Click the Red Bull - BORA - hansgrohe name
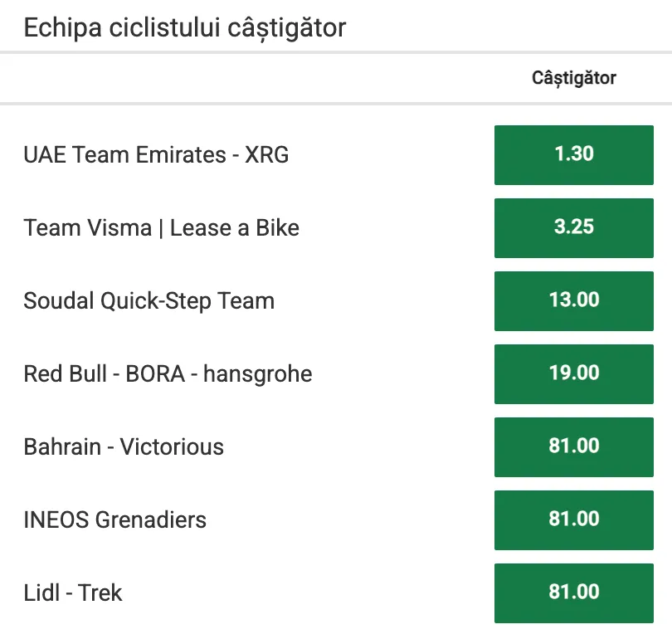Image resolution: width=672 pixels, height=634 pixels. pyautogui.click(x=168, y=373)
